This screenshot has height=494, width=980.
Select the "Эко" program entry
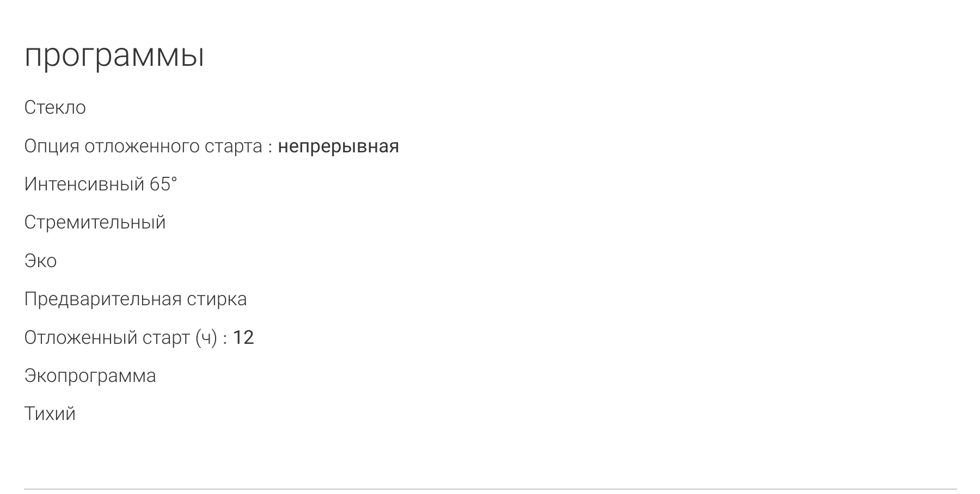pyautogui.click(x=40, y=261)
